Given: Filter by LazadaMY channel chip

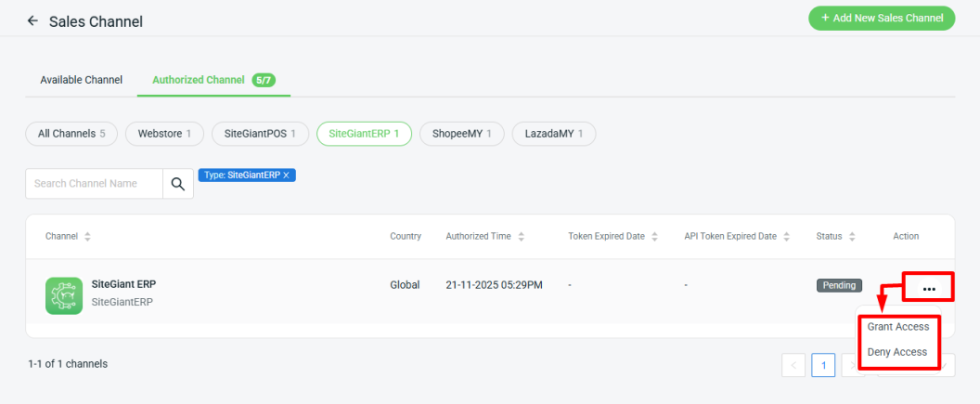Looking at the screenshot, I should click(x=553, y=134).
